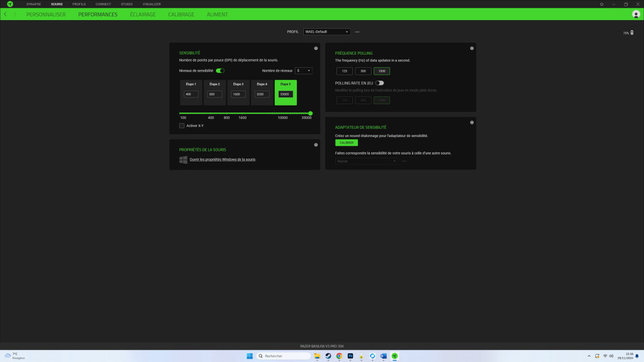Switch to the ALIMENT. sub-tab
The image size is (644, 362).
217,14
